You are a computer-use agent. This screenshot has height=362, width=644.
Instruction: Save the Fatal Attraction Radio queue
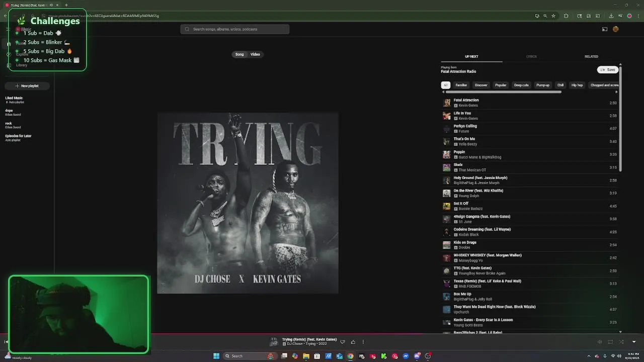[x=608, y=70]
